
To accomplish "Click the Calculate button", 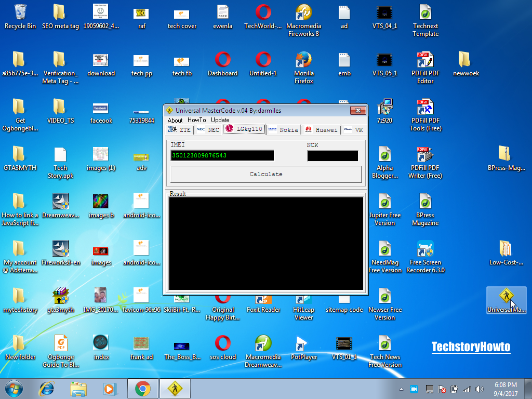I will (x=266, y=174).
